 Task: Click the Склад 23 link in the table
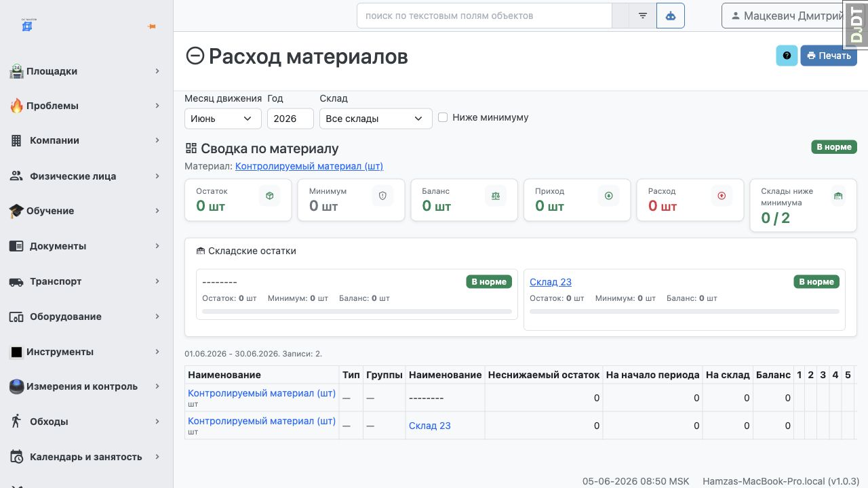[430, 426]
